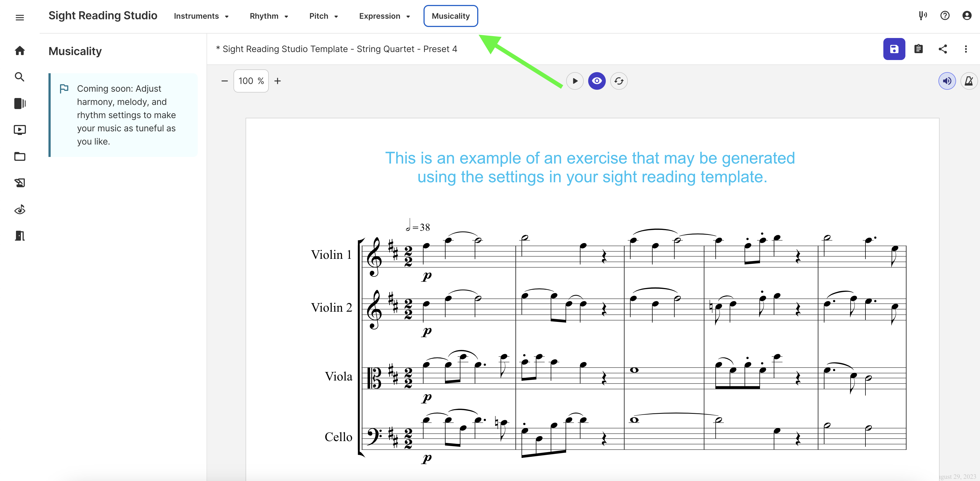Image resolution: width=980 pixels, height=481 pixels.
Task: Open the clipboard assignment icon
Action: pyautogui.click(x=918, y=49)
